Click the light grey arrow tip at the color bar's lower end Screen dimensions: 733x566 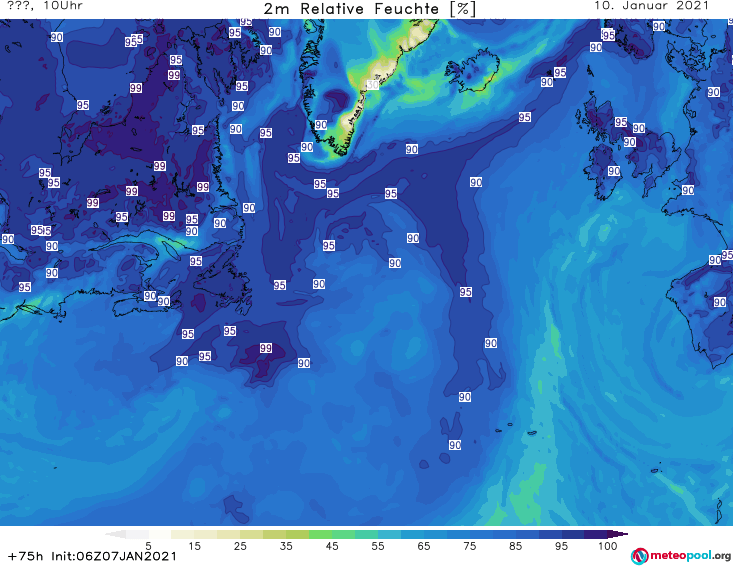[115, 534]
